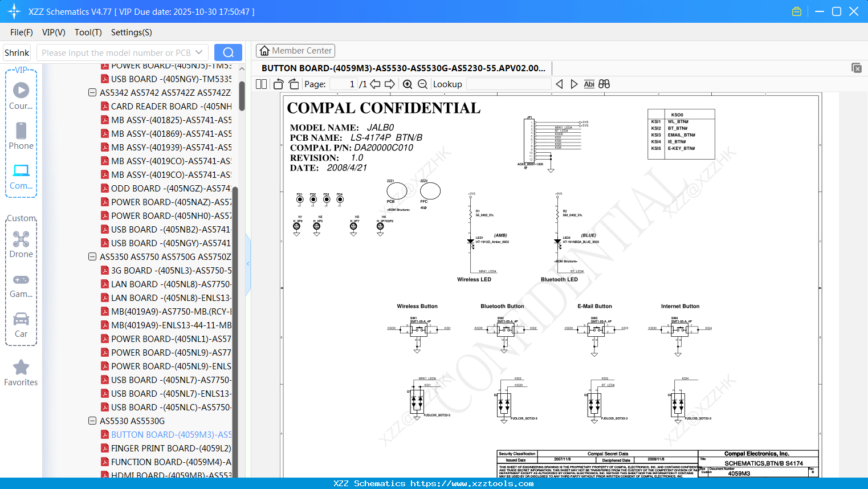The image size is (868, 489).
Task: Toggle the two-page split view icon
Action: click(261, 84)
